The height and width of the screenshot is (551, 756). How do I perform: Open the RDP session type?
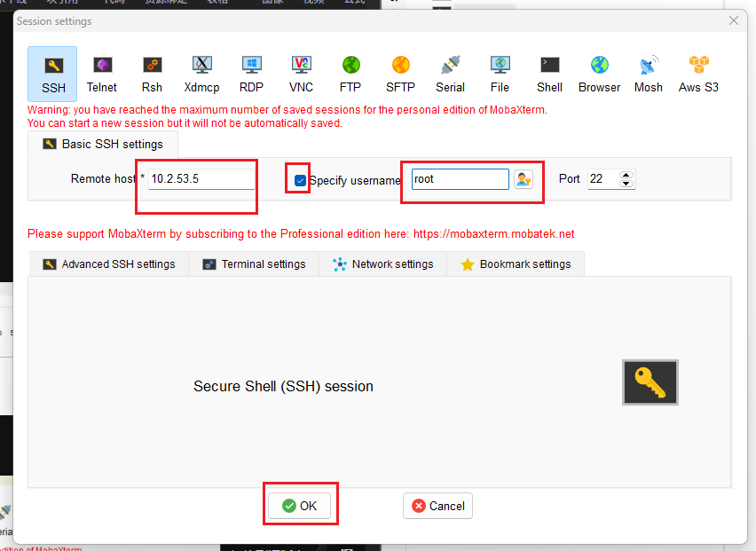252,75
